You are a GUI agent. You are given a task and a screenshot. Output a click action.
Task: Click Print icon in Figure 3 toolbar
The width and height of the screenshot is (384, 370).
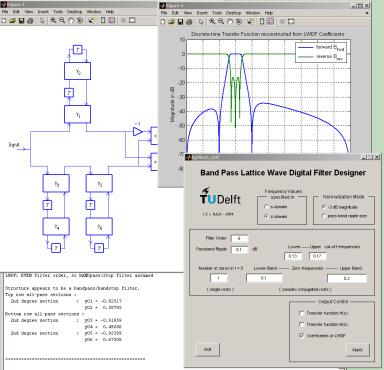30,21
